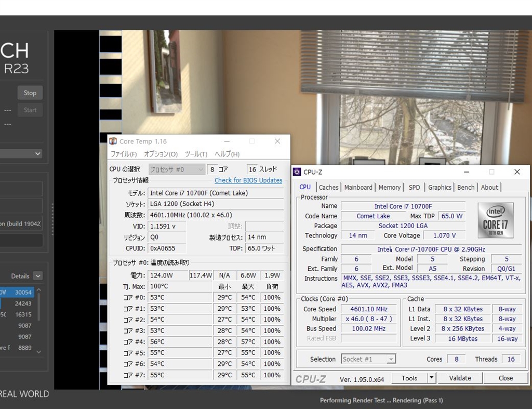The width and height of the screenshot is (532, 409).
Task: Close the CPU-Z window with X
Action: click(516, 172)
